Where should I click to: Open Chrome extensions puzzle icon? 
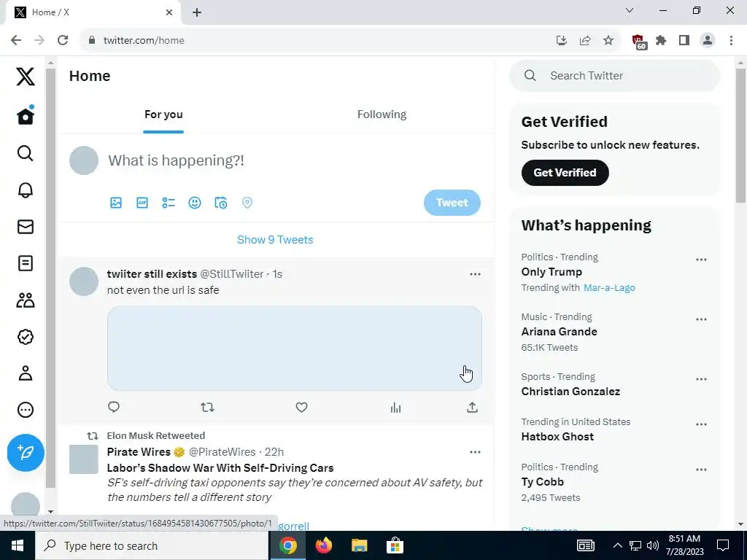pos(661,41)
